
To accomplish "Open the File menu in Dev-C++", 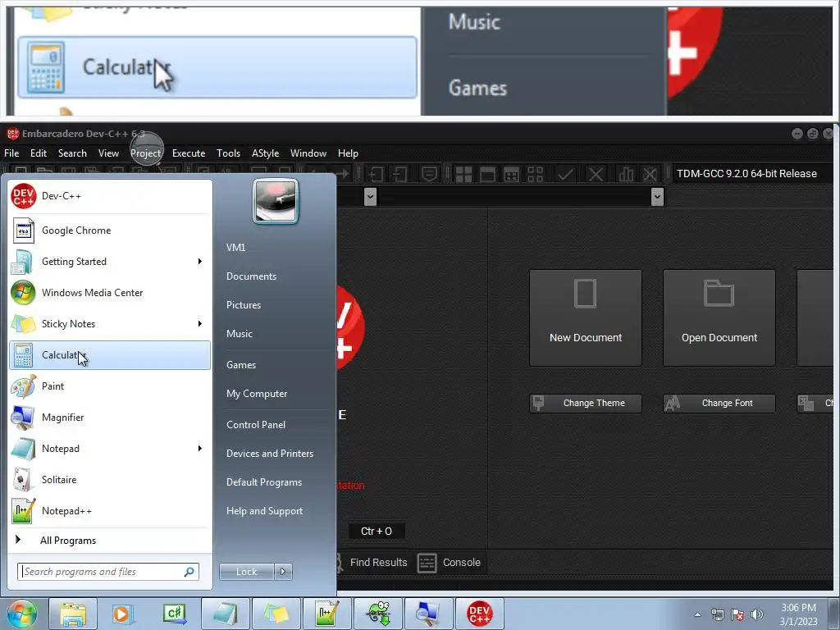I will [11, 153].
